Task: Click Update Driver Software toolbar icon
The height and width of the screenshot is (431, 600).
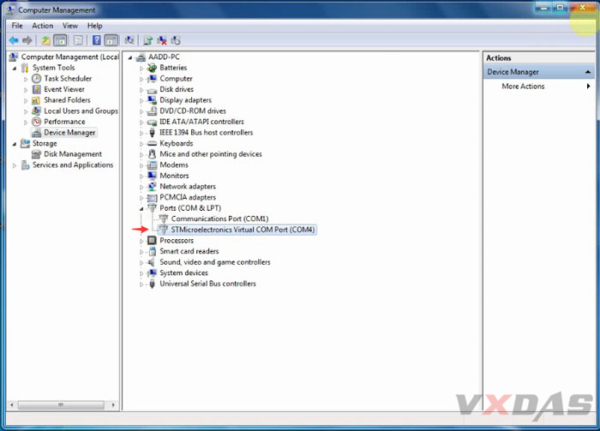Action: pyautogui.click(x=148, y=40)
